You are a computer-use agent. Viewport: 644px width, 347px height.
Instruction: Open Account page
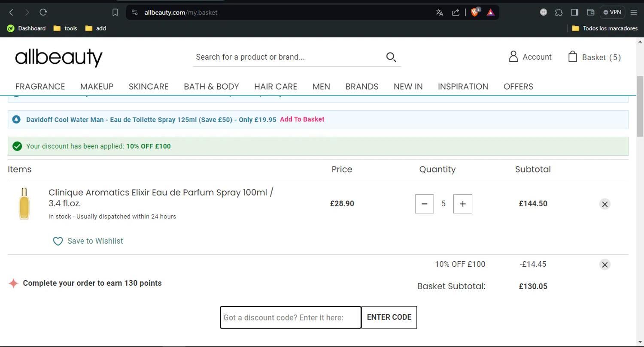[530, 57]
